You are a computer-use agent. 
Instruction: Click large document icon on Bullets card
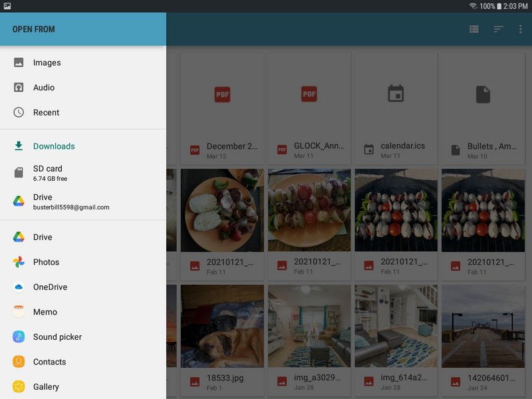483,94
